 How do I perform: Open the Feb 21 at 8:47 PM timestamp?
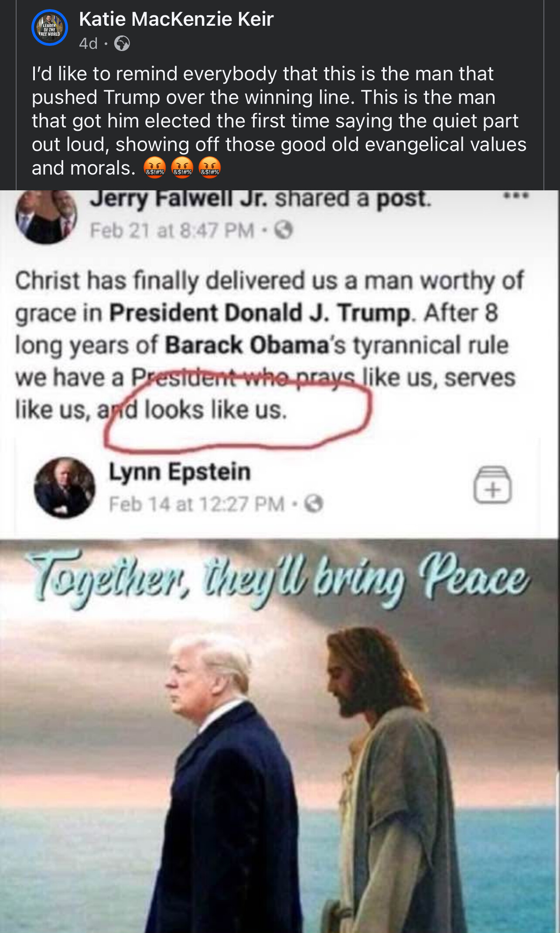point(172,230)
